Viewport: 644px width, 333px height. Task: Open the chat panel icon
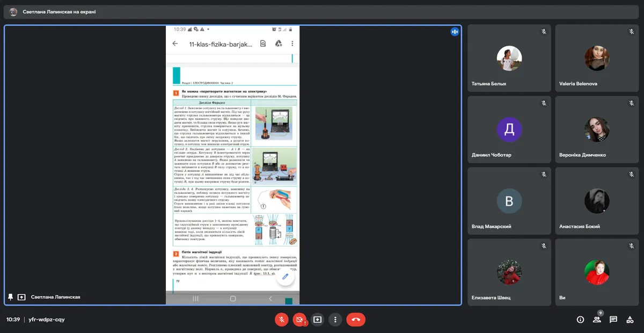pos(613,320)
